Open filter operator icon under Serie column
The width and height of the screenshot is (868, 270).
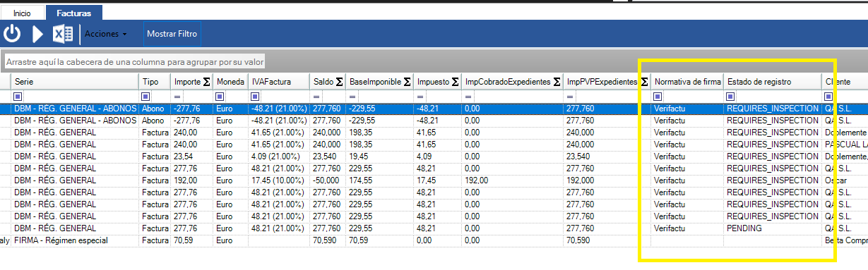tap(18, 97)
